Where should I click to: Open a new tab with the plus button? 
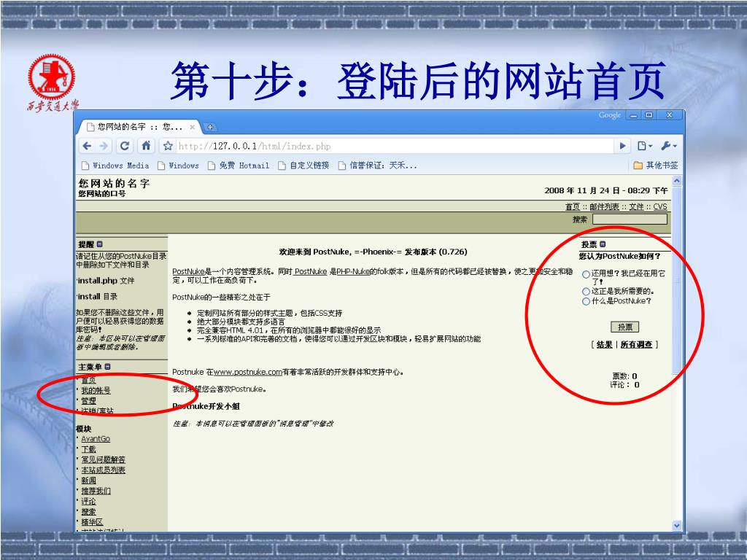coord(210,127)
